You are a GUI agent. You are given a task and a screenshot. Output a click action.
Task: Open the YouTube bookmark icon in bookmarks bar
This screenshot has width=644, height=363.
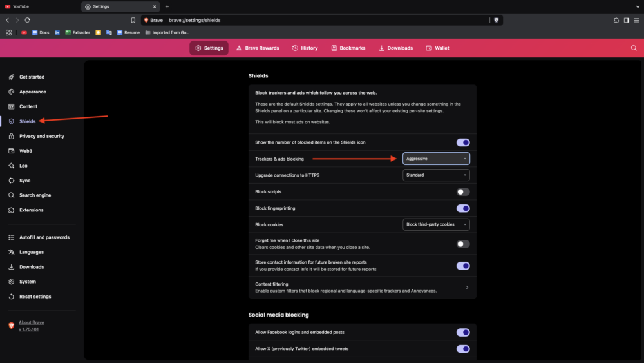pos(24,32)
